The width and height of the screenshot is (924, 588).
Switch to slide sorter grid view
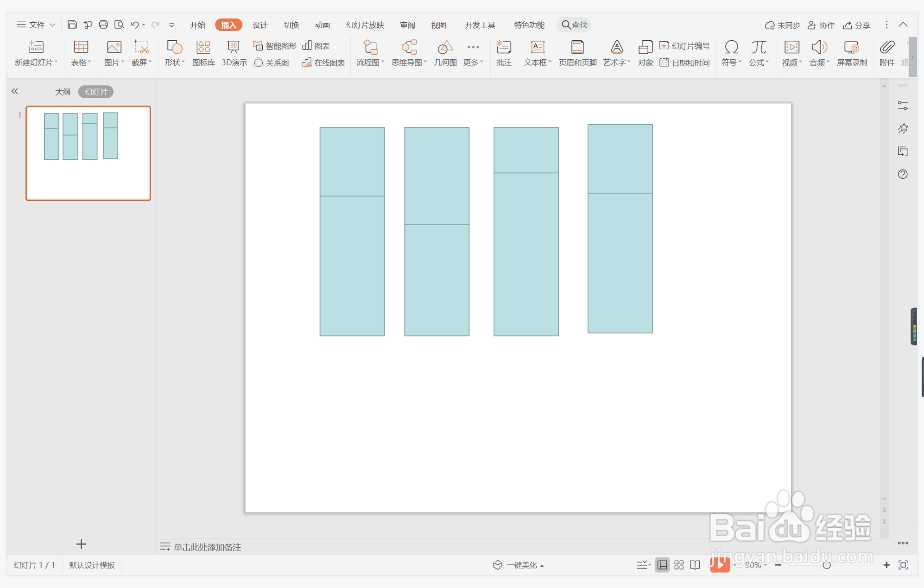[679, 565]
